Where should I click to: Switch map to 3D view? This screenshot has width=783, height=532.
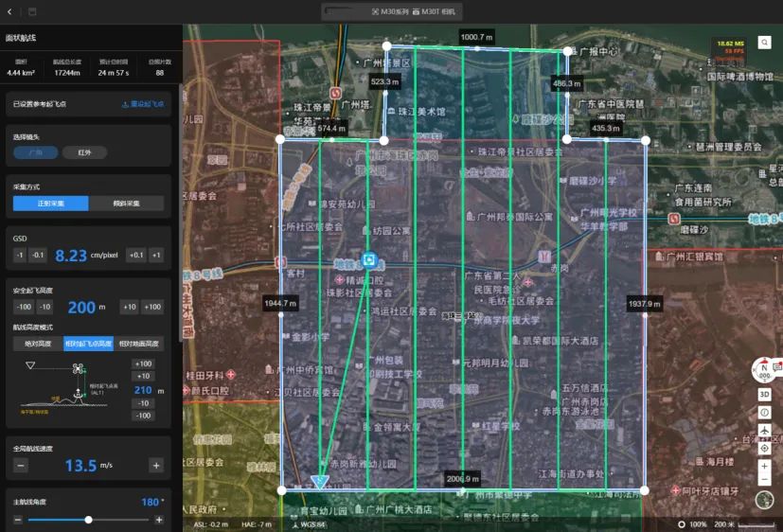[764, 394]
